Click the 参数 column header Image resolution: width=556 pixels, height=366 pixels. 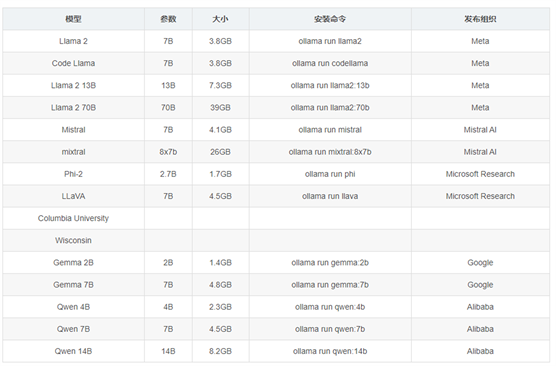click(168, 19)
